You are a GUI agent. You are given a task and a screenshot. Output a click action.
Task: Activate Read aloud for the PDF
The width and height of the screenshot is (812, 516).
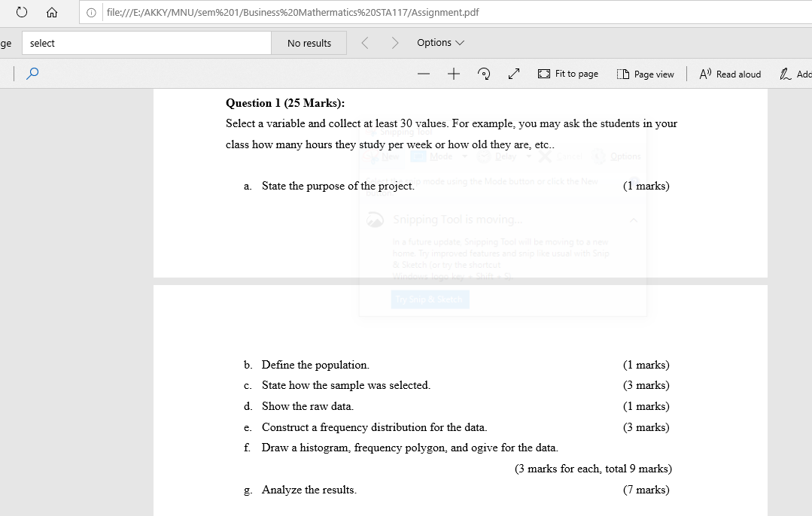(x=728, y=73)
